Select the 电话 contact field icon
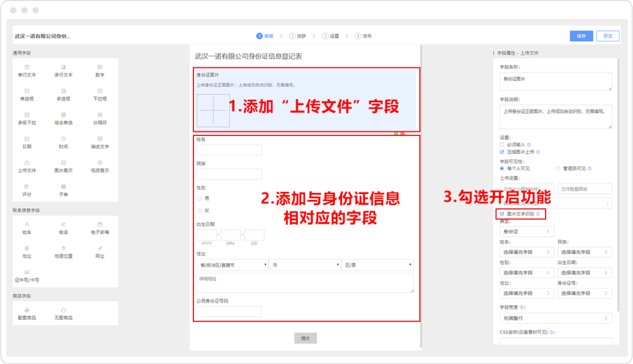 pos(63,229)
